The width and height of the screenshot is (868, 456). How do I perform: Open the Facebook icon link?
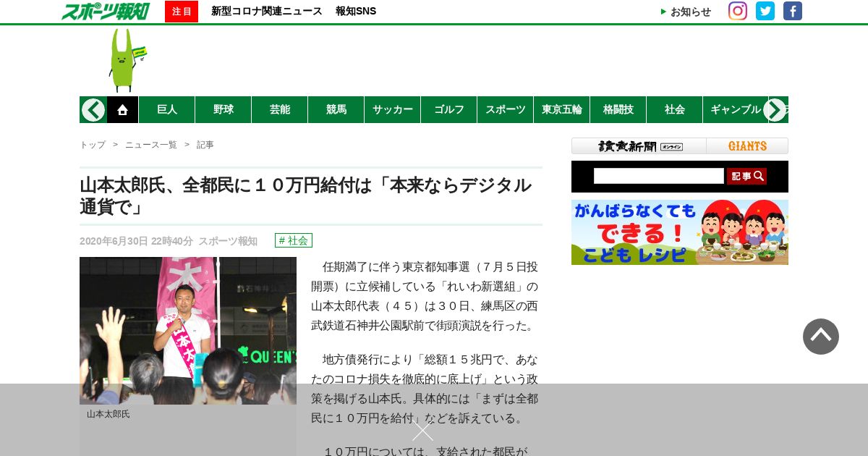click(793, 11)
